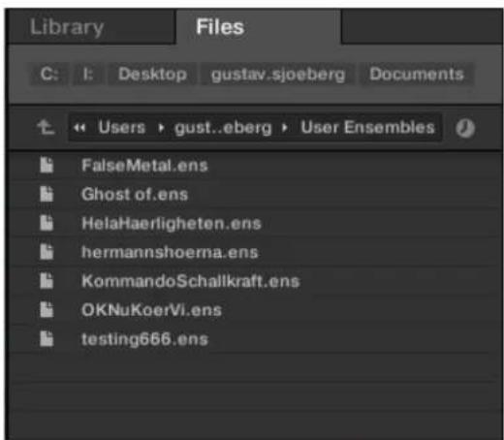504x440 pixels.
Task: Expand hidden path with double-left arrow
Action: 79,128
